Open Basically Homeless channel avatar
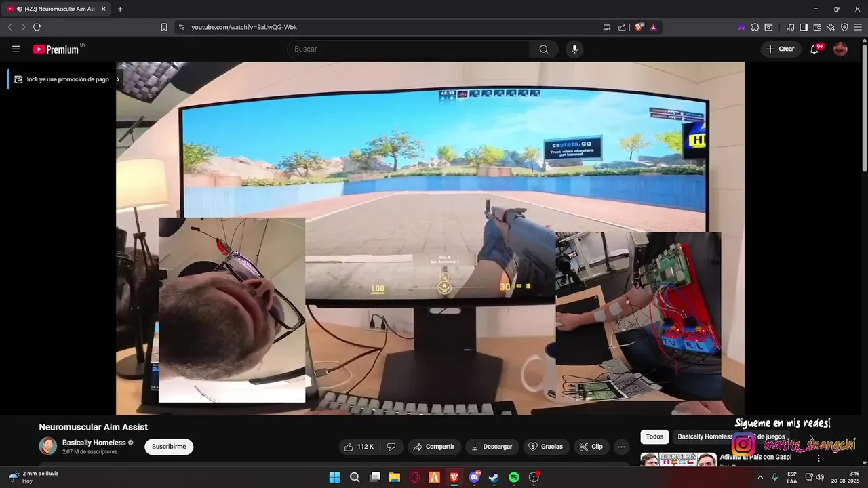868x488 pixels. point(47,446)
